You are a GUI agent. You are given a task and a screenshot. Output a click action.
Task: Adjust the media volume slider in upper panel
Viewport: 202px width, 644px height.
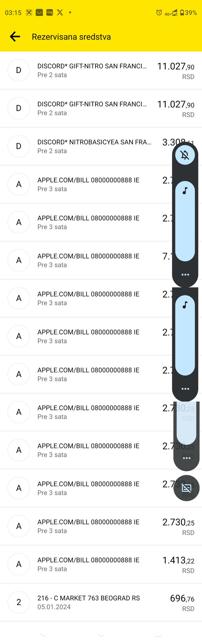click(185, 221)
